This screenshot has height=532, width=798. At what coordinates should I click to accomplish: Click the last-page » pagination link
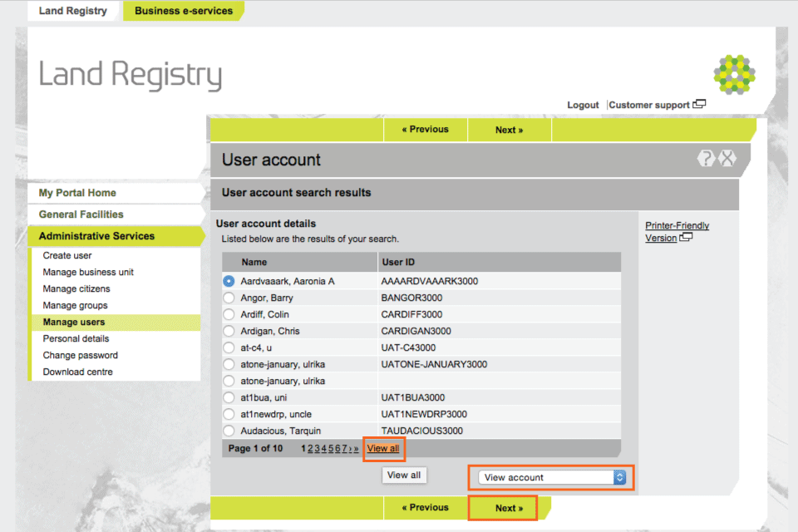(x=357, y=449)
